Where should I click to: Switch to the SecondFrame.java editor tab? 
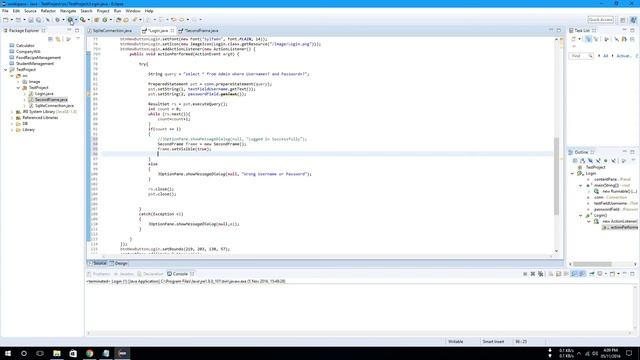tap(201, 31)
